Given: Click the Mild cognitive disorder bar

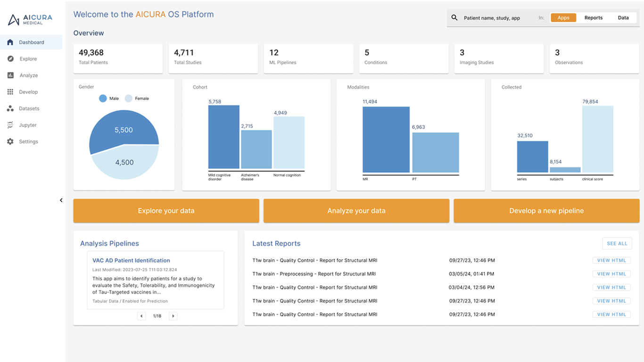Looking at the screenshot, I should click(224, 137).
